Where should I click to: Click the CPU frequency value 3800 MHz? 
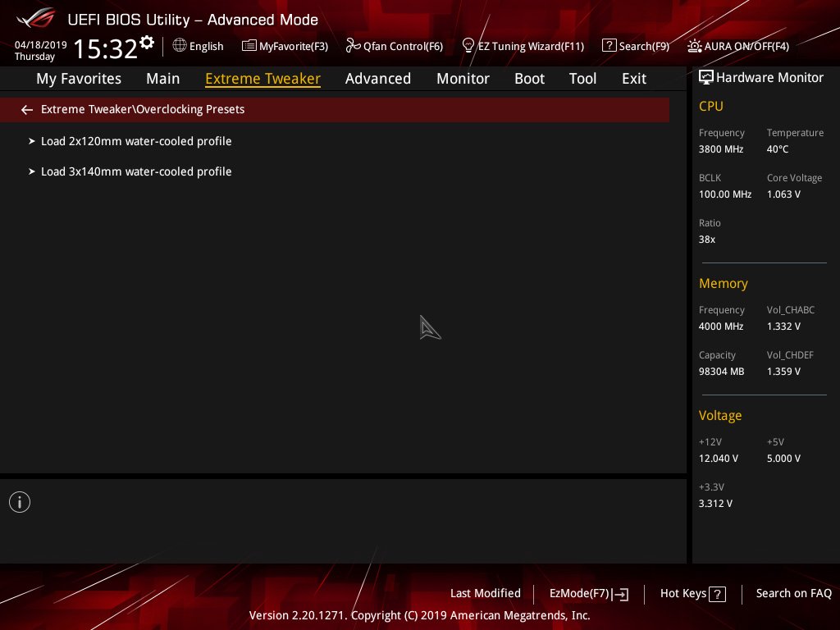[721, 149]
